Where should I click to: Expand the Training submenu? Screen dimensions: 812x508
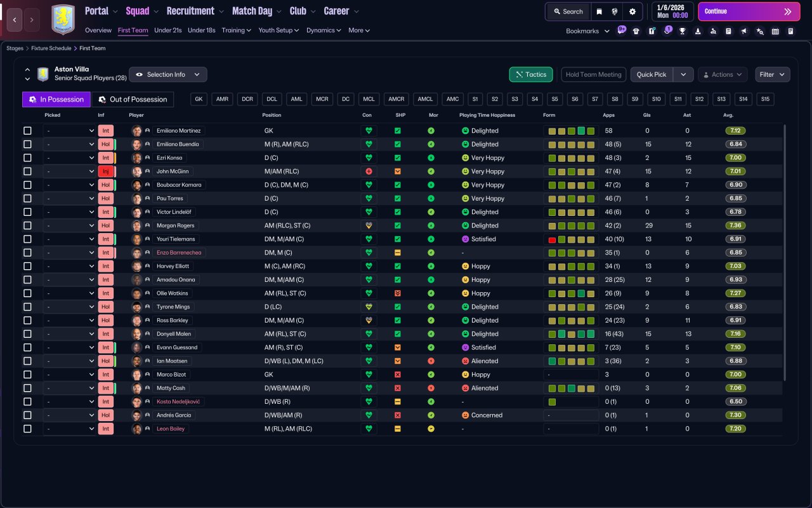(x=236, y=30)
